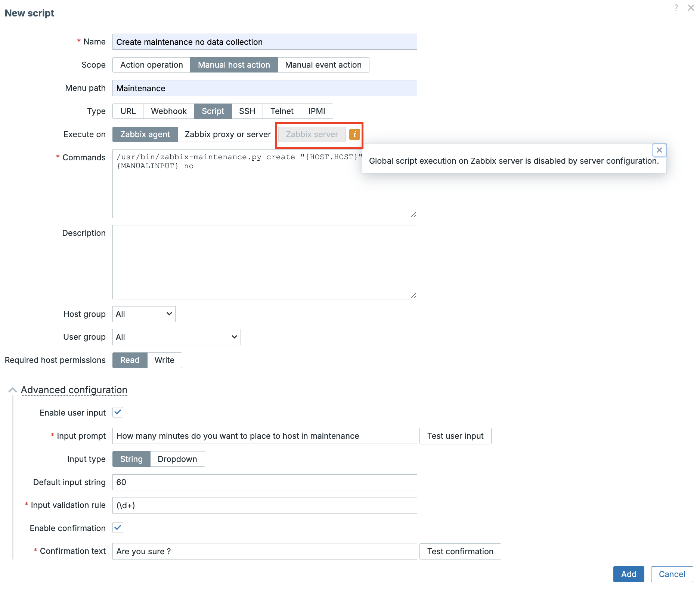
Task: Focus the Default input string field
Action: pos(265,482)
